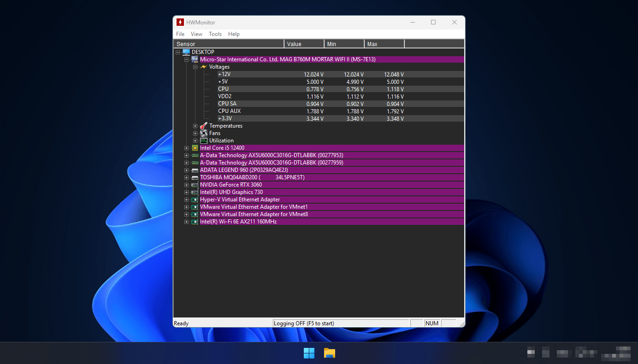The width and height of the screenshot is (638, 364).
Task: Open the Windows Start menu
Action: [x=309, y=353]
